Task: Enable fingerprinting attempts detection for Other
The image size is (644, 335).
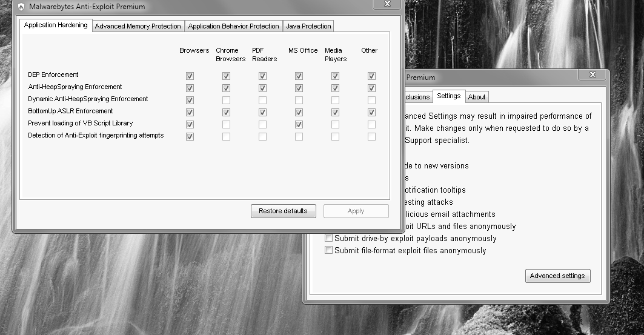Action: (x=372, y=137)
